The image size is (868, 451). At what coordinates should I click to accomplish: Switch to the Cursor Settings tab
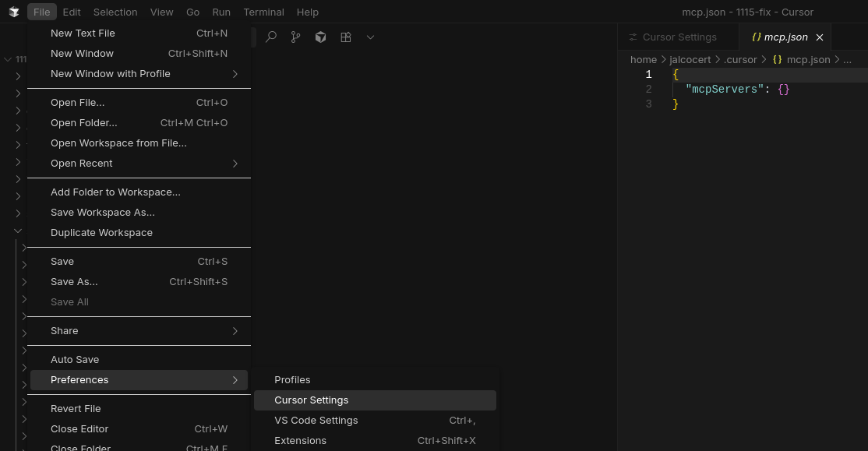pos(678,37)
